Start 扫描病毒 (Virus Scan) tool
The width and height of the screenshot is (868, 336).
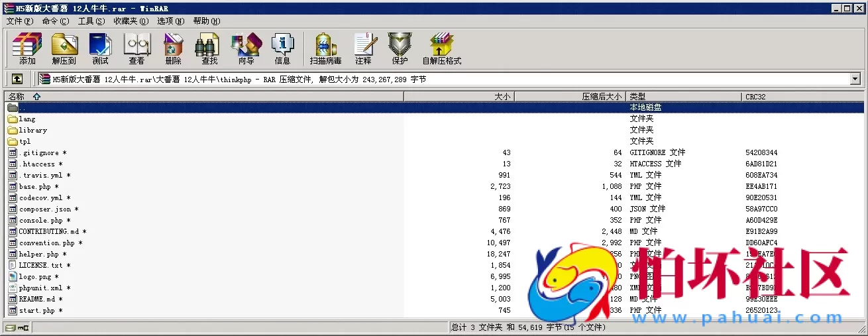coord(325,49)
